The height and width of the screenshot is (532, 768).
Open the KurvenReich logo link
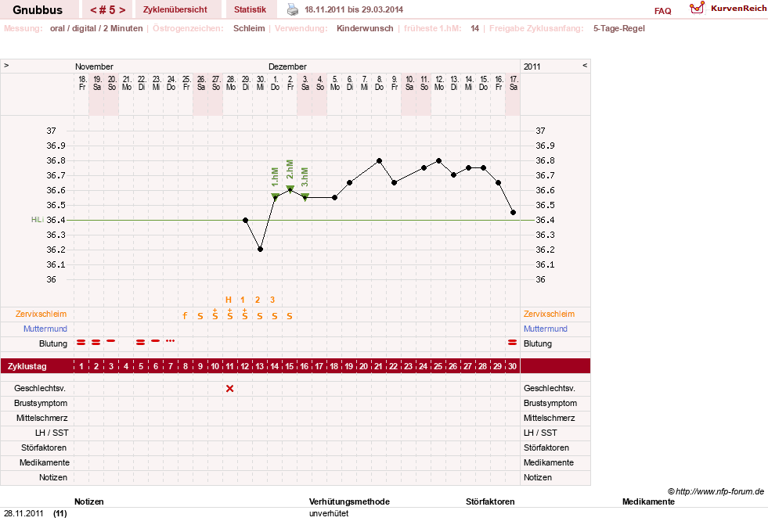[x=727, y=8]
